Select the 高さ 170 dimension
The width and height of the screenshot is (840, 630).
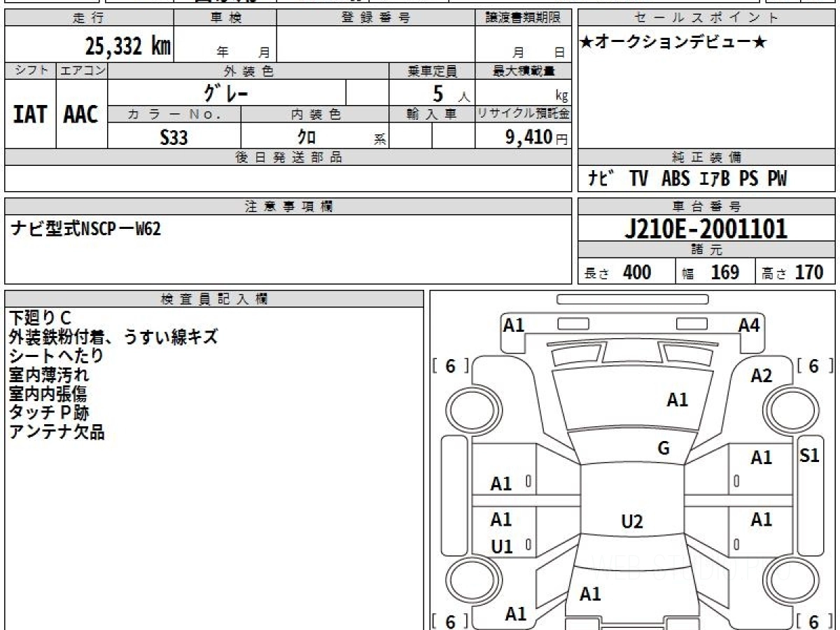click(x=794, y=272)
